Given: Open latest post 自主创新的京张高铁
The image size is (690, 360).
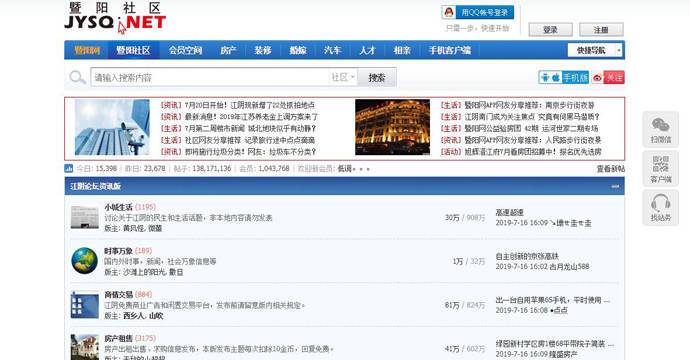Looking at the screenshot, I should coord(527,256).
